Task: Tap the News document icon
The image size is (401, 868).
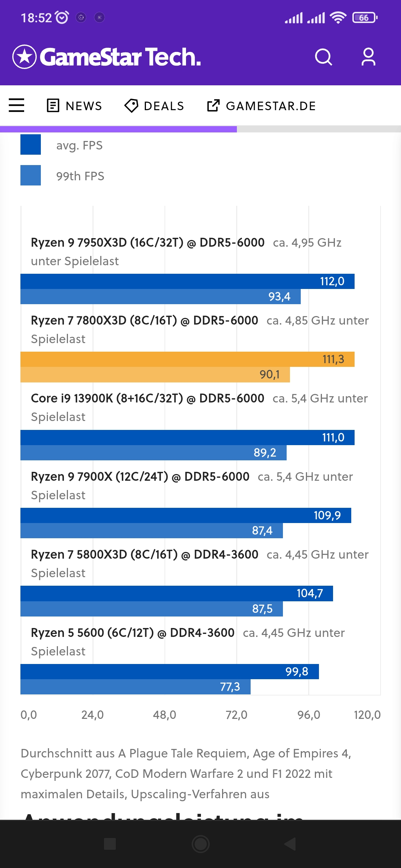Action: tap(53, 106)
